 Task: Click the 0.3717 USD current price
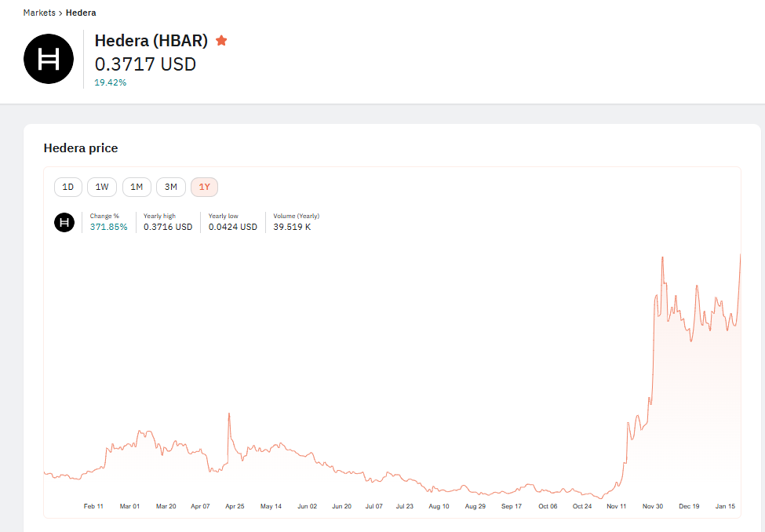(145, 64)
